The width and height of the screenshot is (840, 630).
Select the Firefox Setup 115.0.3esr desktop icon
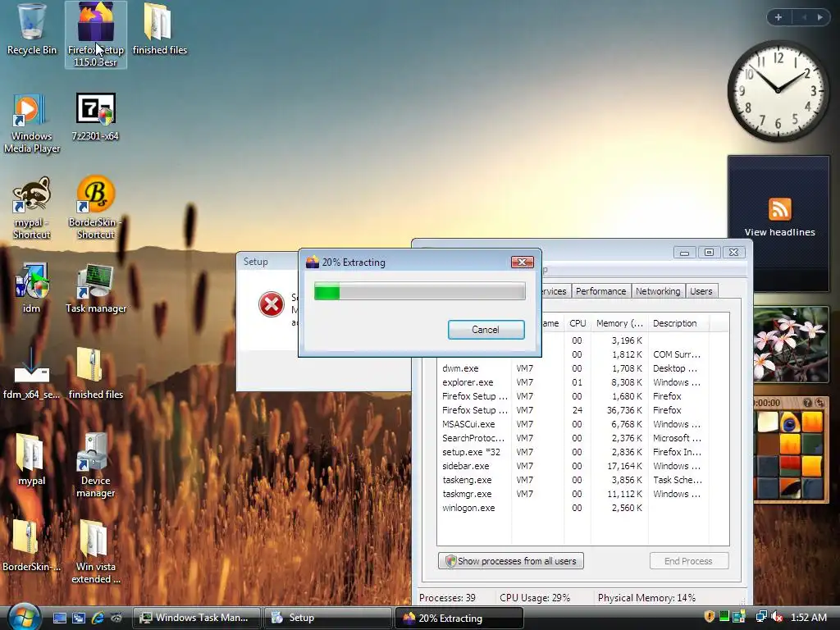coord(96,35)
